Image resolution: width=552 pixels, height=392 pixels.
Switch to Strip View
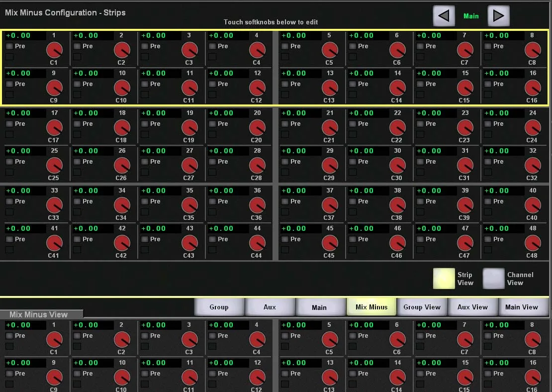point(444,279)
